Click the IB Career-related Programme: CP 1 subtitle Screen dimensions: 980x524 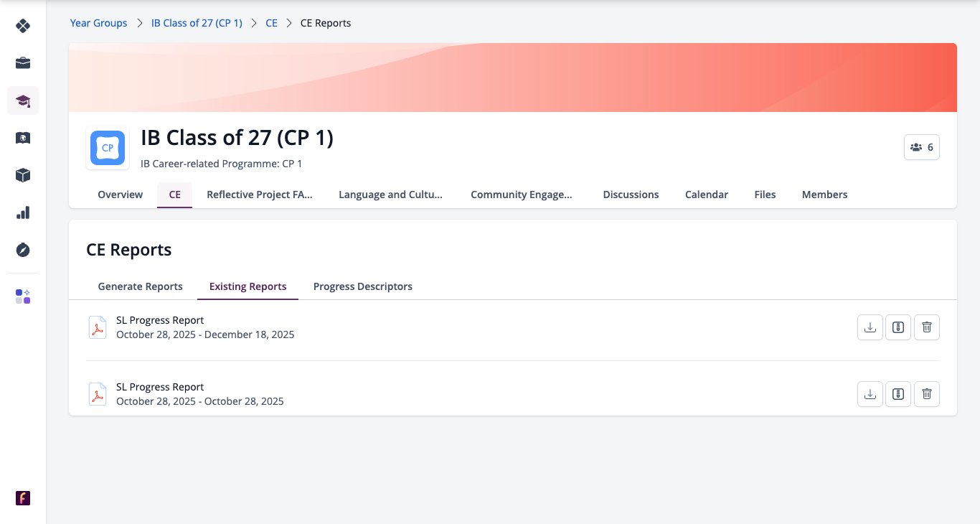click(x=222, y=164)
